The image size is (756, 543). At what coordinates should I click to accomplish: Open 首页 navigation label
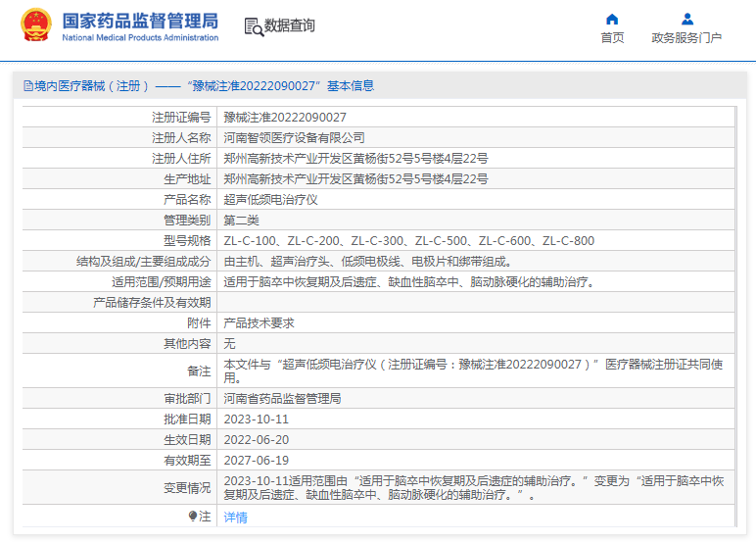(x=612, y=37)
